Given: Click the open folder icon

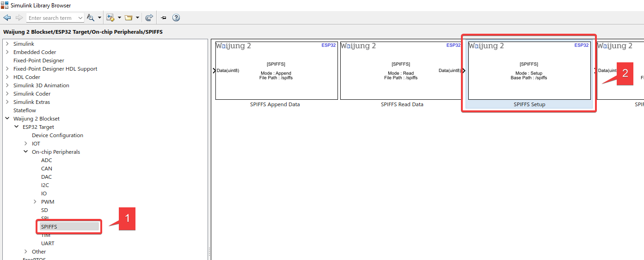Looking at the screenshot, I should coord(129,18).
